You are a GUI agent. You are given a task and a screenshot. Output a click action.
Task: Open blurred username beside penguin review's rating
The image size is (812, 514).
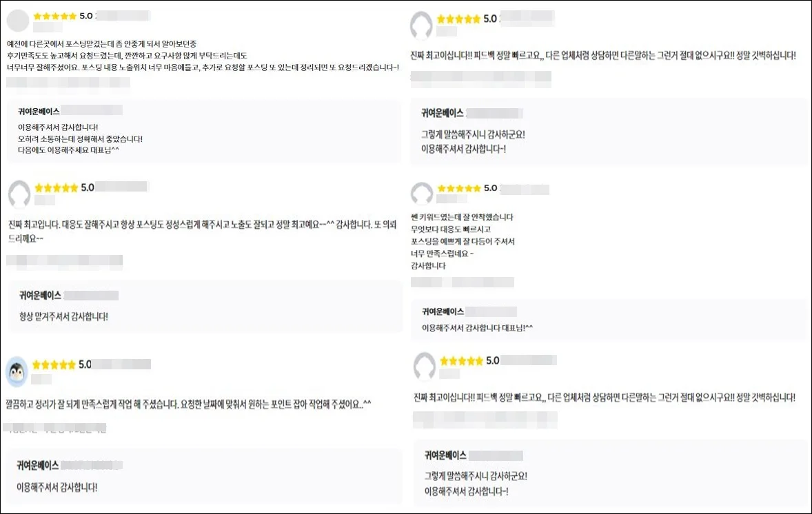pos(122,364)
